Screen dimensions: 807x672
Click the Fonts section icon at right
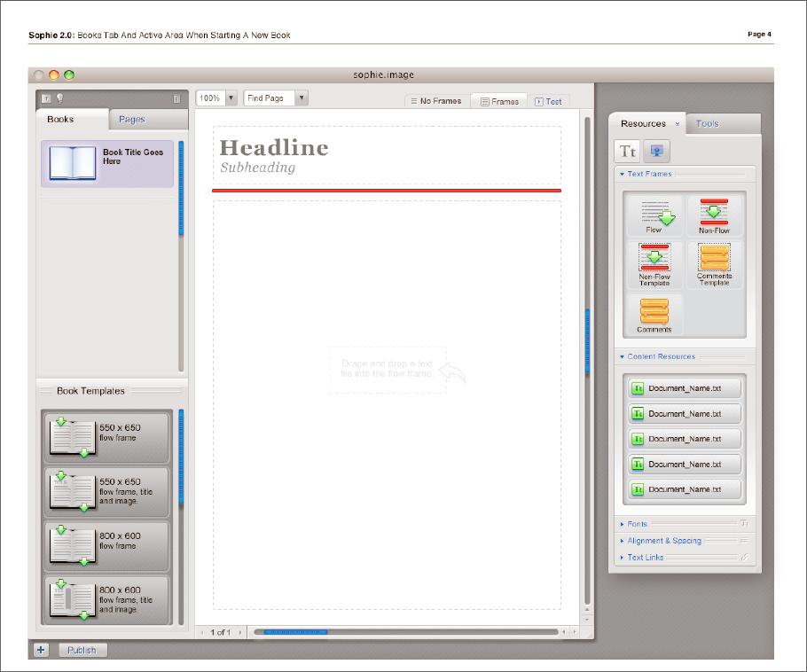(744, 523)
